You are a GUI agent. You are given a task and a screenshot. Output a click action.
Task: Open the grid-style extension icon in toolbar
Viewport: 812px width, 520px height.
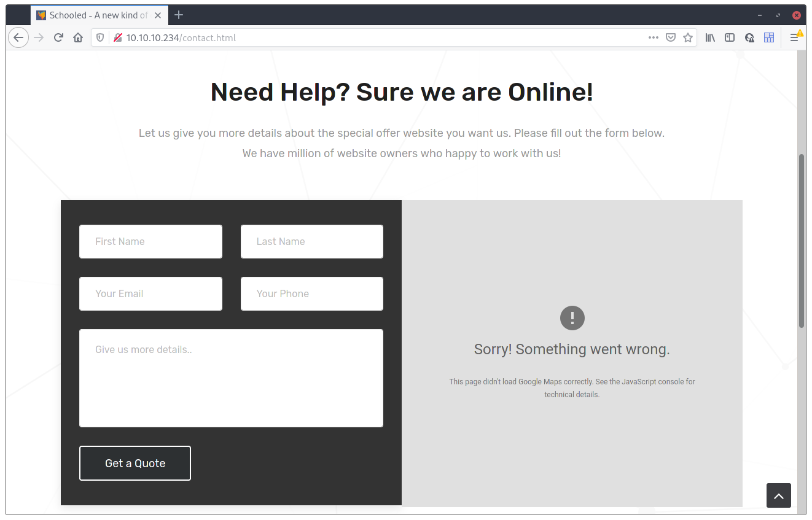point(769,37)
